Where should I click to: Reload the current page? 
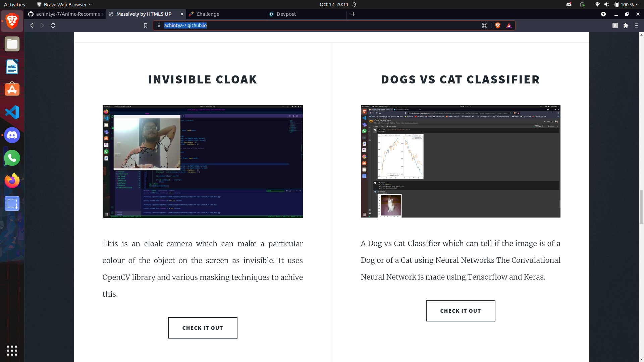[53, 25]
